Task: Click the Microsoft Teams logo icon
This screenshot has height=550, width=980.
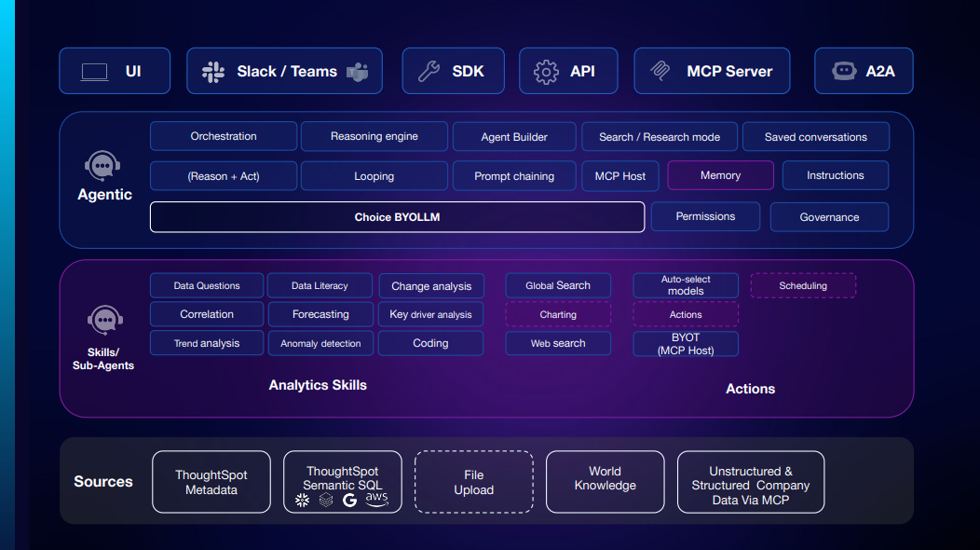Action: coord(357,72)
